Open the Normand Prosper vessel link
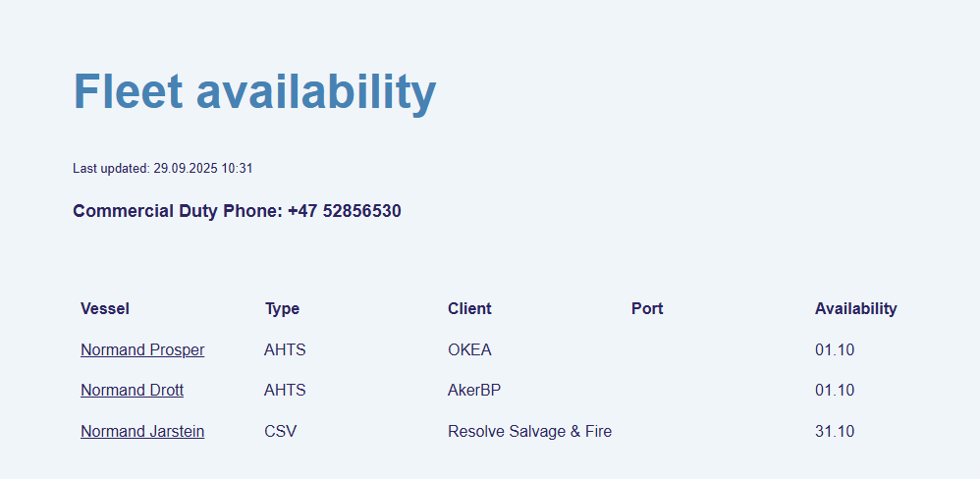Screen dimensions: 980x479 (x=142, y=349)
